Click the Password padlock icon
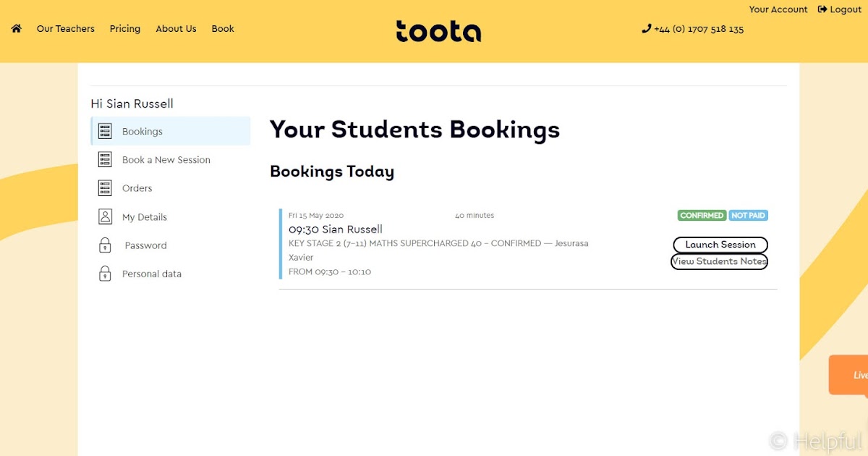Image resolution: width=868 pixels, height=456 pixels. pyautogui.click(x=105, y=245)
